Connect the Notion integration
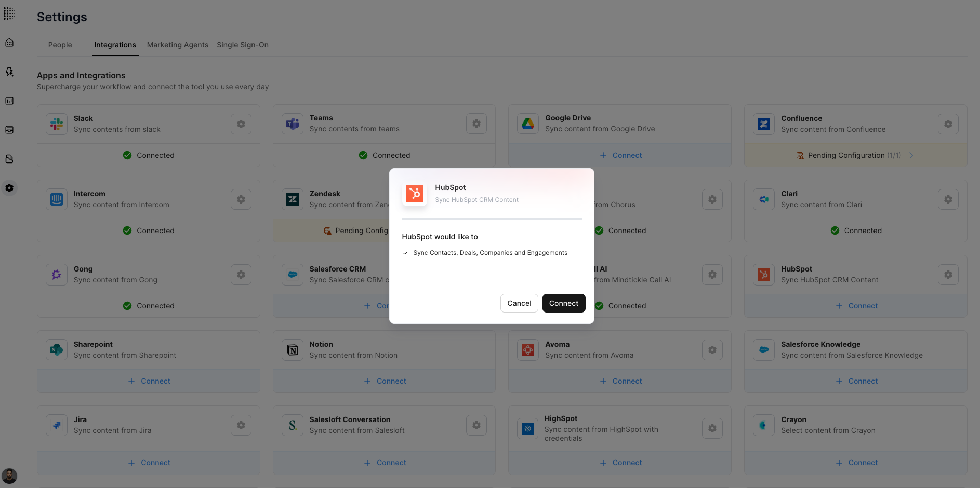Viewport: 980px width, 488px height. coord(385,381)
